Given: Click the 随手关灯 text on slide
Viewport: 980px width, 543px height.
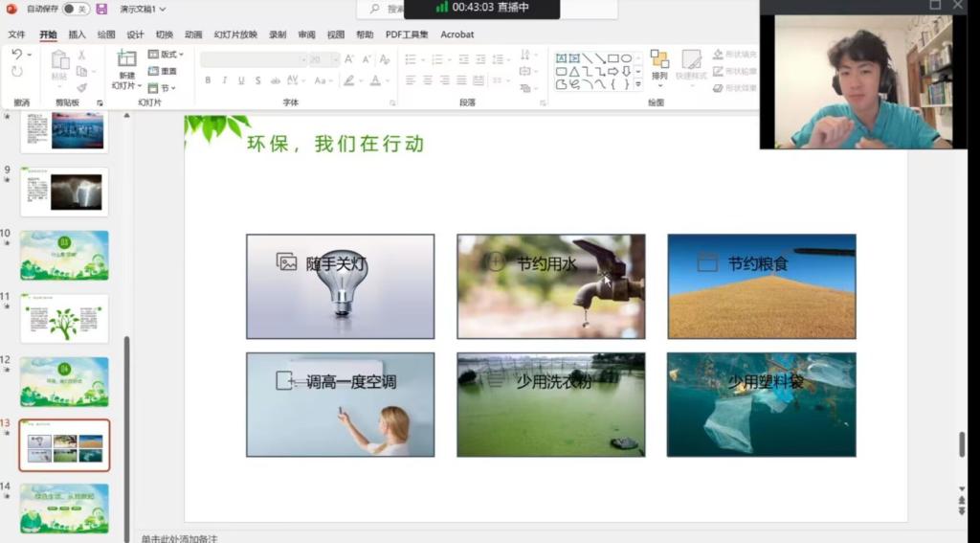Looking at the screenshot, I should (x=336, y=263).
